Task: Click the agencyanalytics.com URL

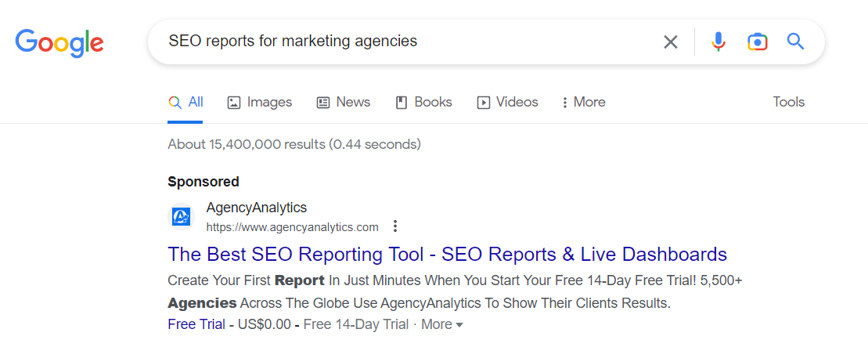Action: [292, 226]
